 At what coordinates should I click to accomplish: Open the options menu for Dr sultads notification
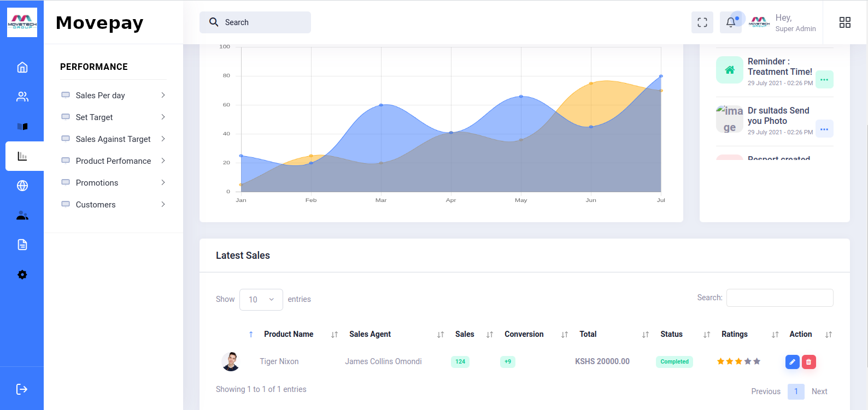pyautogui.click(x=824, y=129)
